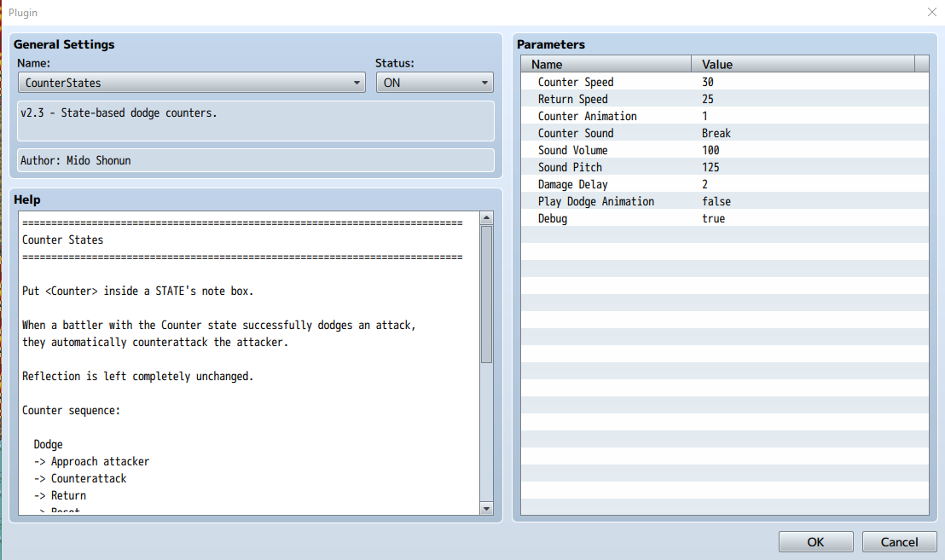Image resolution: width=945 pixels, height=560 pixels.
Task: Click the 'Counter sequence:' help line
Action: [x=71, y=411]
